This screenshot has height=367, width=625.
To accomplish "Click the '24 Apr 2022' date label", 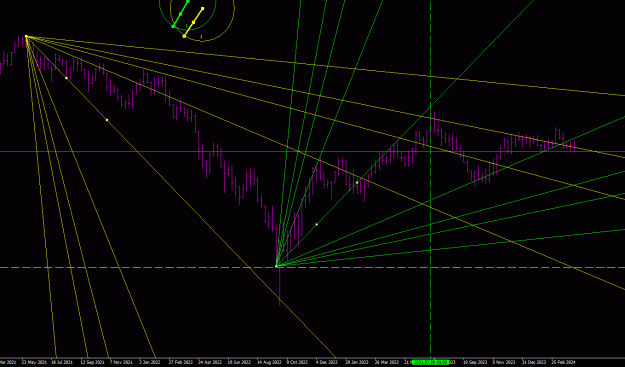I will click(x=210, y=362).
